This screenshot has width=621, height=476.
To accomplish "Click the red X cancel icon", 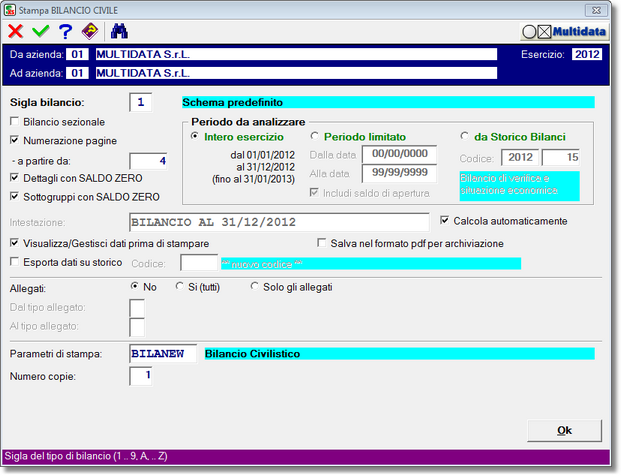I will [x=16, y=31].
